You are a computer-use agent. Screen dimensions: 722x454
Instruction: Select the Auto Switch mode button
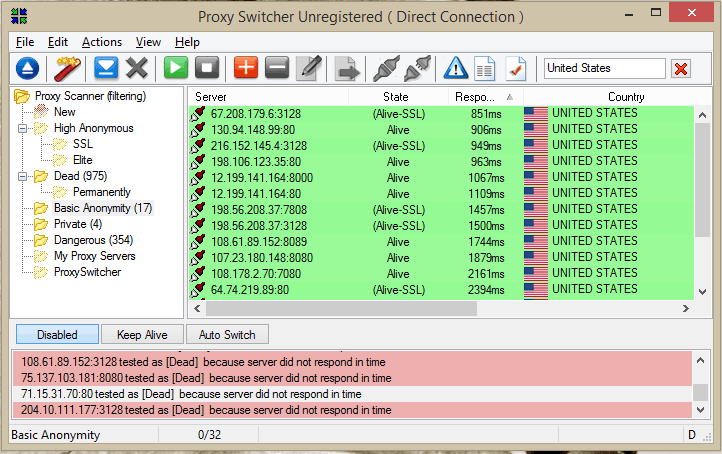point(227,334)
